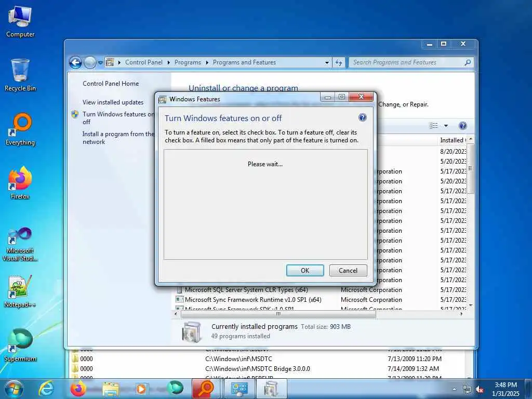Image resolution: width=532 pixels, height=399 pixels.
Task: Show hidden tray icons arrow
Action: (454, 390)
